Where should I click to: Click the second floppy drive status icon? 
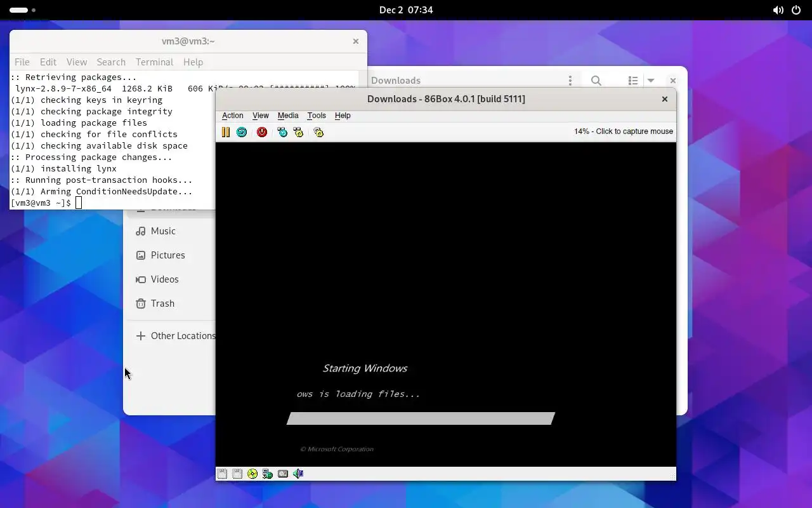[237, 474]
